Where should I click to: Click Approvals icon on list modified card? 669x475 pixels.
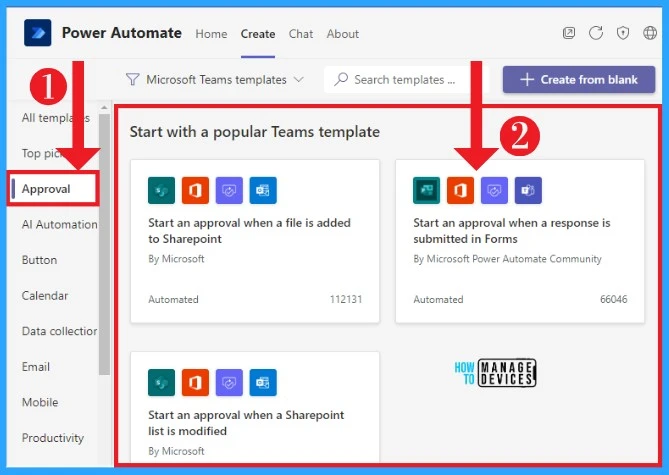(x=229, y=382)
